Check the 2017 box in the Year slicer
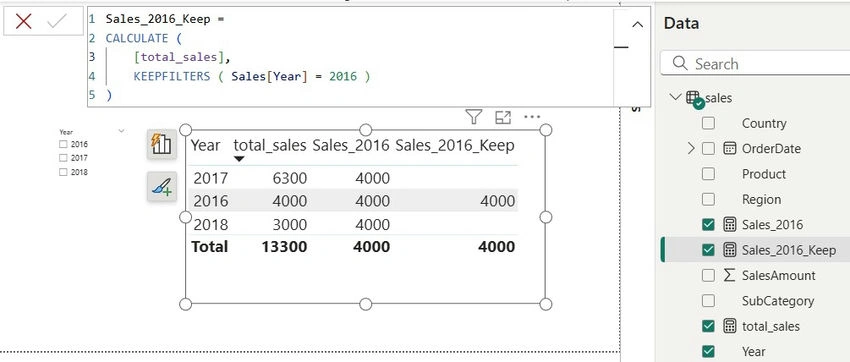The width and height of the screenshot is (850, 362). [x=63, y=158]
